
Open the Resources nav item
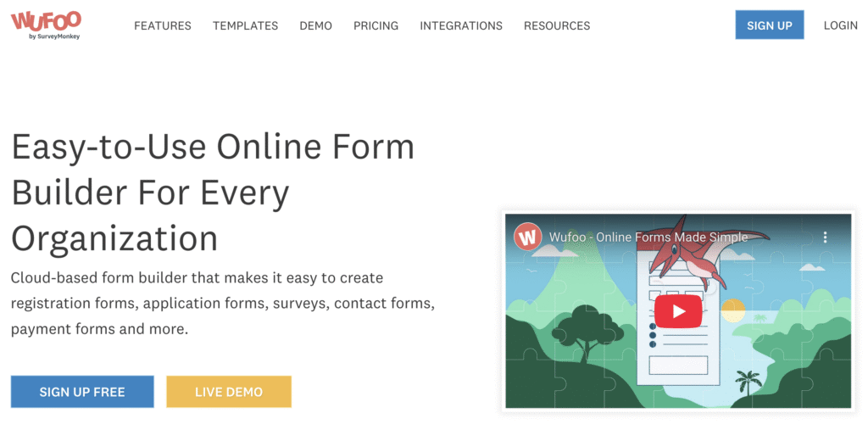(x=557, y=25)
